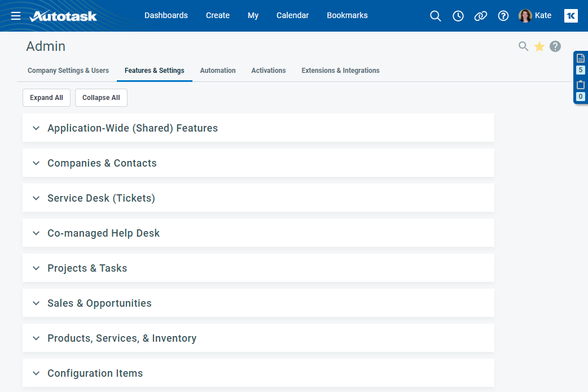Click the Service Desk (Tickets) heading
The image size is (588, 392).
click(x=101, y=198)
